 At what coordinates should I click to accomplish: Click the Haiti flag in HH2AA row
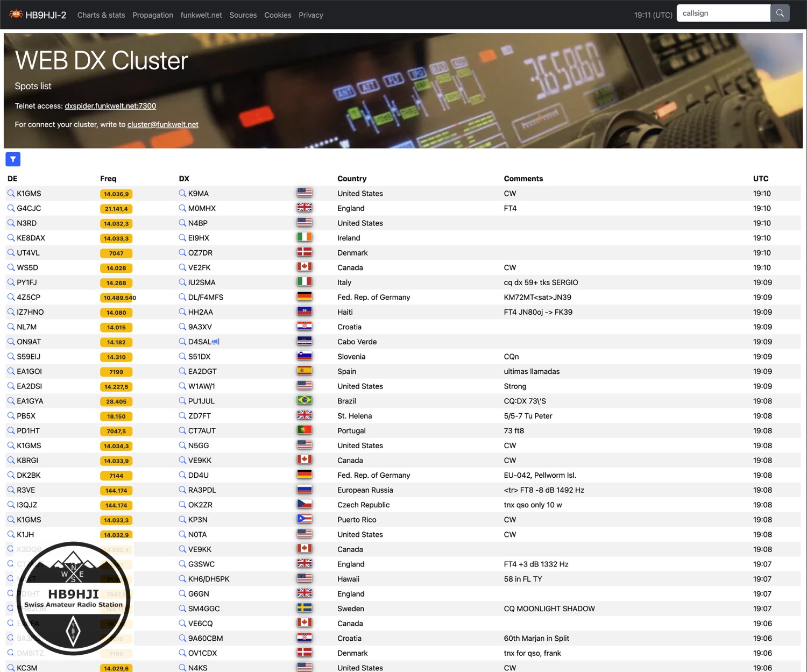tap(305, 312)
